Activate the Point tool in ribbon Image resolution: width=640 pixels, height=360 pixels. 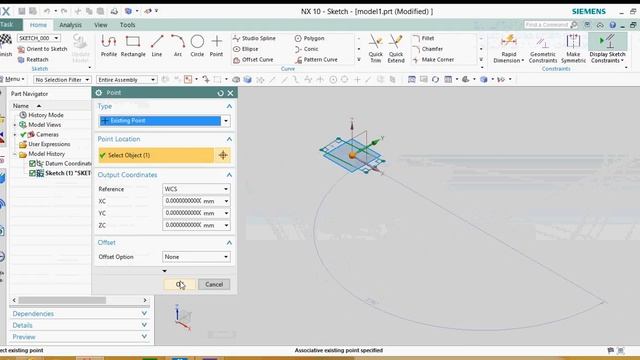tap(216, 46)
